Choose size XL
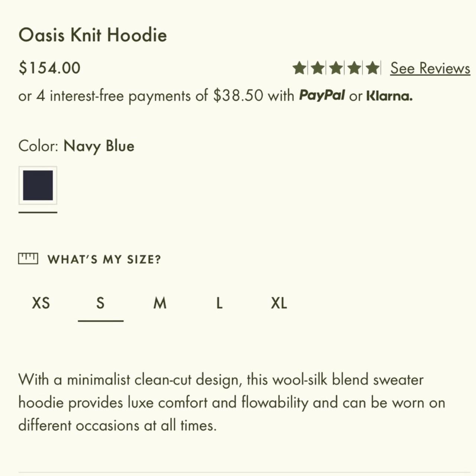476x476 pixels. pos(279,303)
